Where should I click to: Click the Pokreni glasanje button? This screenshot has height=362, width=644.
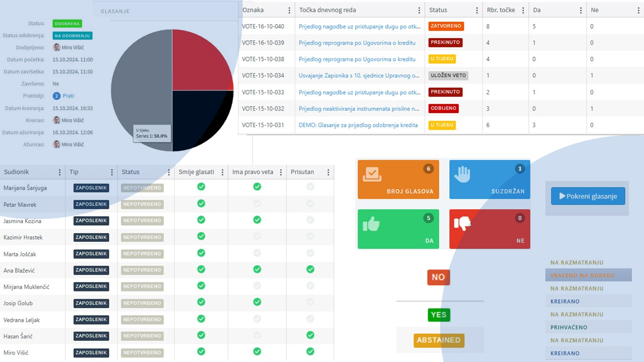[588, 196]
